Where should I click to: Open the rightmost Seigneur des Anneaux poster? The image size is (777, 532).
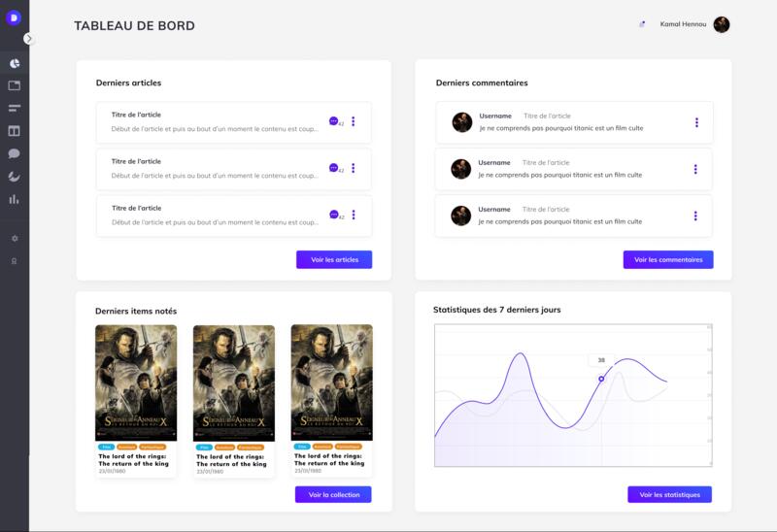(331, 382)
